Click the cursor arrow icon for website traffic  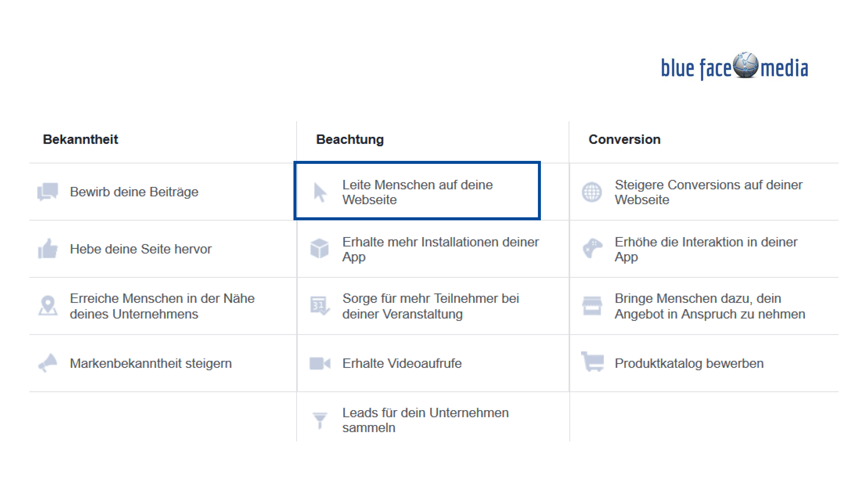(320, 193)
